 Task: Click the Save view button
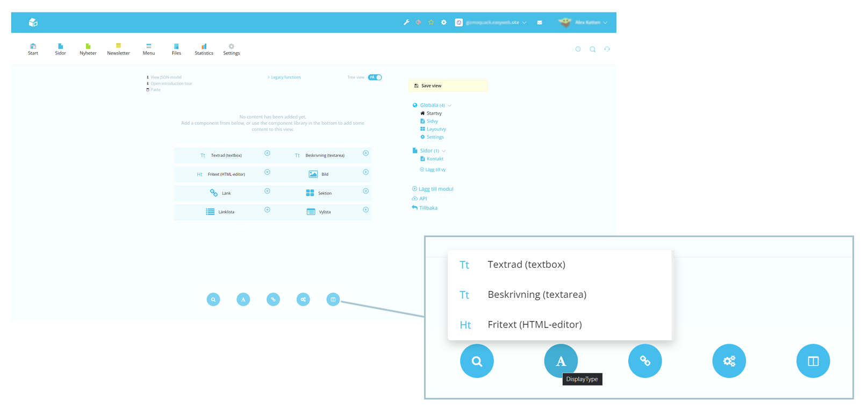point(448,86)
